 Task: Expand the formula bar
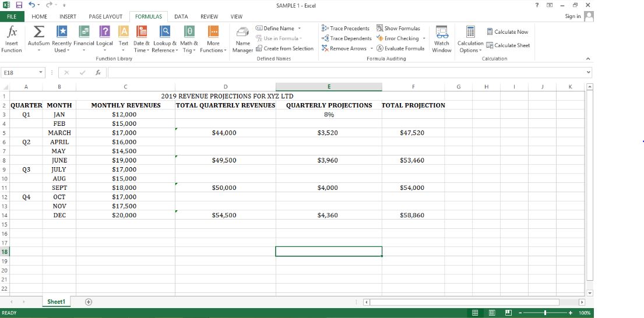click(x=589, y=72)
